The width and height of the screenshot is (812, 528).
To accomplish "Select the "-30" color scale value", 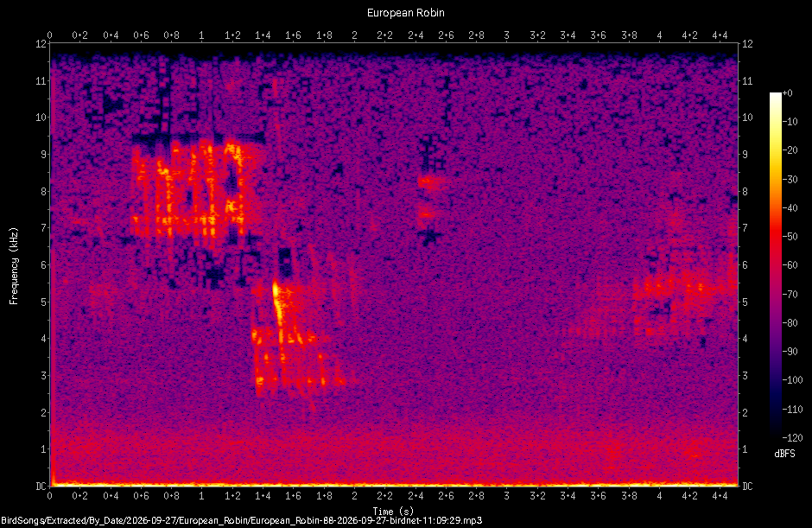I will point(790,179).
